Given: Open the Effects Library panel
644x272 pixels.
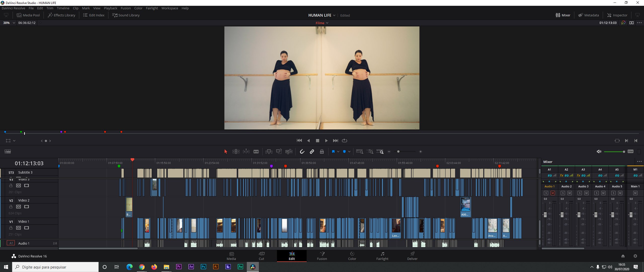Looking at the screenshot, I should 62,15.
